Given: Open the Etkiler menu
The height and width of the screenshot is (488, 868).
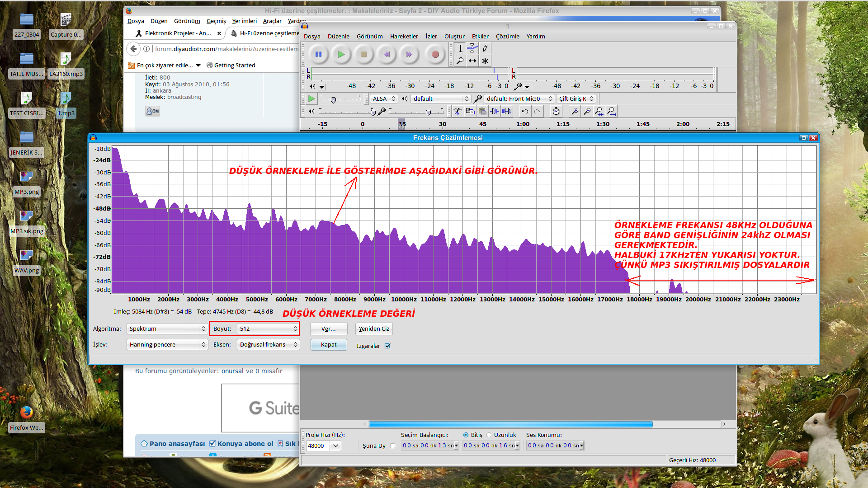Looking at the screenshot, I should 480,37.
